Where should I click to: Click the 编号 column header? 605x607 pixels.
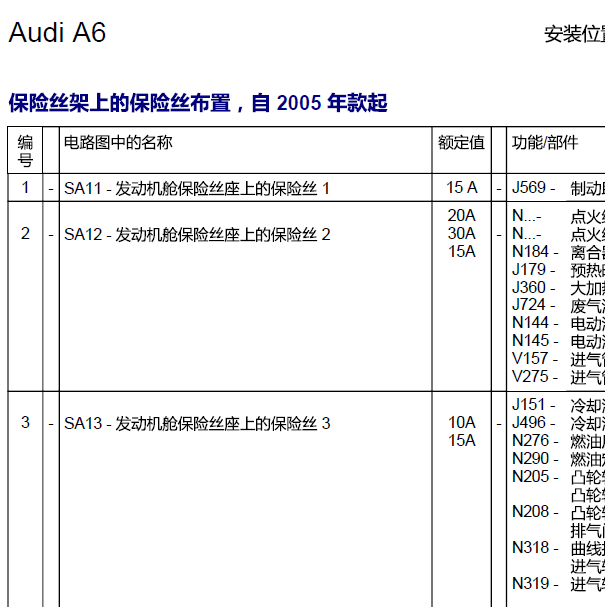pos(25,151)
